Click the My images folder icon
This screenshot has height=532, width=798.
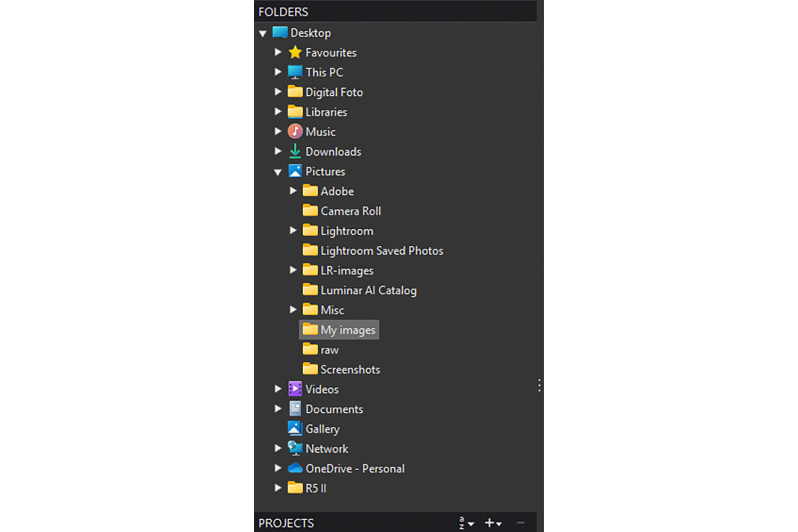pyautogui.click(x=310, y=329)
